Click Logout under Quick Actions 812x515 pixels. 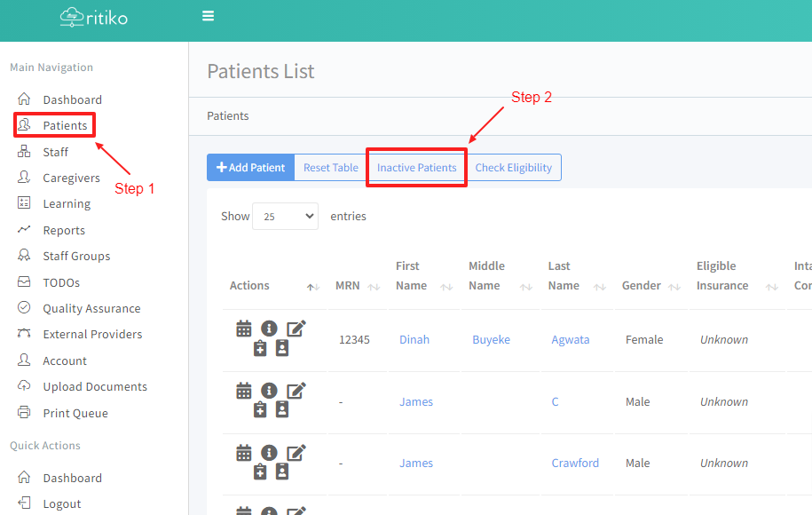61,503
